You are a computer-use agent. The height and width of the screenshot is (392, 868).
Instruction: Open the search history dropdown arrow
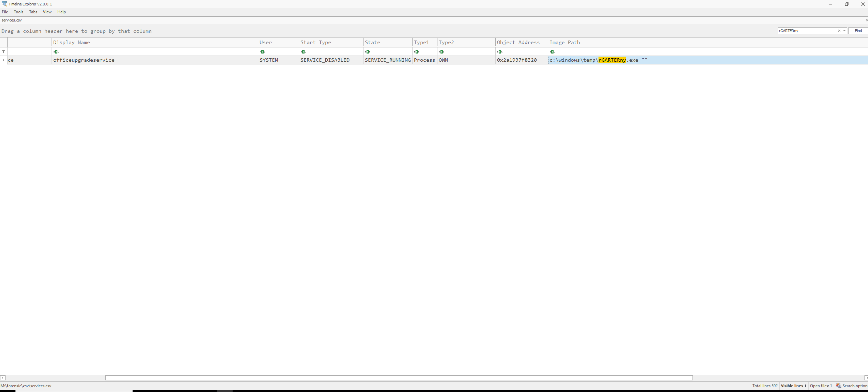(x=844, y=31)
